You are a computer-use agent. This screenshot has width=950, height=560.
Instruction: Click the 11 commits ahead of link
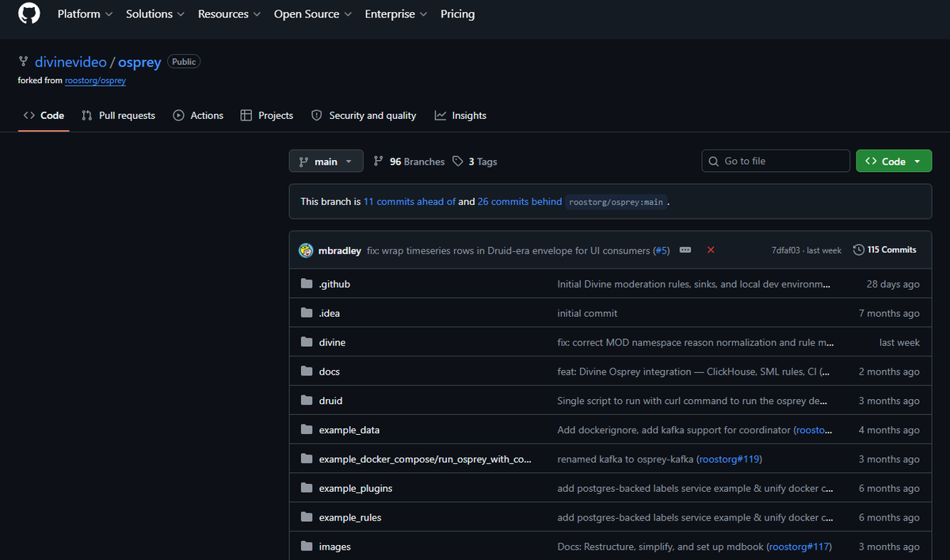[x=410, y=202]
